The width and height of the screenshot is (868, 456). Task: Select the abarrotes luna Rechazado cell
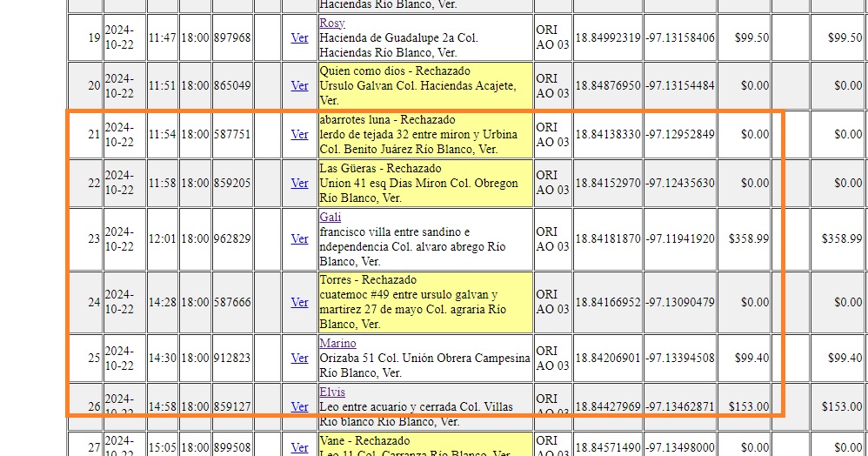(424, 134)
